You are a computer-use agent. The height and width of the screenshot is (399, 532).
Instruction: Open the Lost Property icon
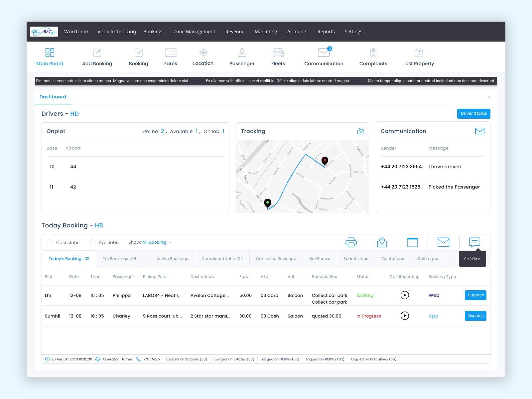(419, 53)
